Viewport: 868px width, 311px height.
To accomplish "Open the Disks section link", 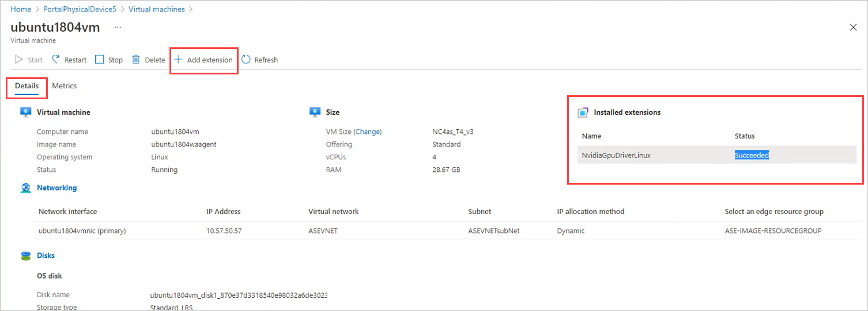I will pos(46,255).
